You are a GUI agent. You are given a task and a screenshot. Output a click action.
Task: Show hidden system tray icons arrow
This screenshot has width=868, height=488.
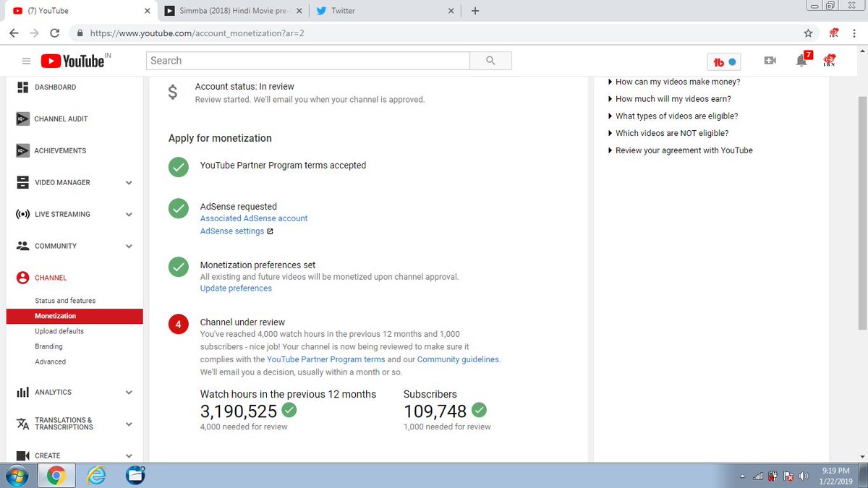point(743,476)
